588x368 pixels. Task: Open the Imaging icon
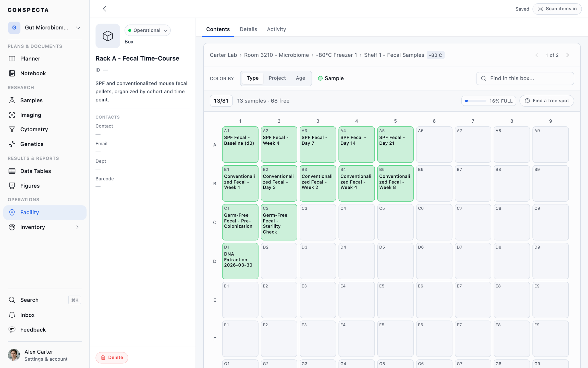click(12, 115)
